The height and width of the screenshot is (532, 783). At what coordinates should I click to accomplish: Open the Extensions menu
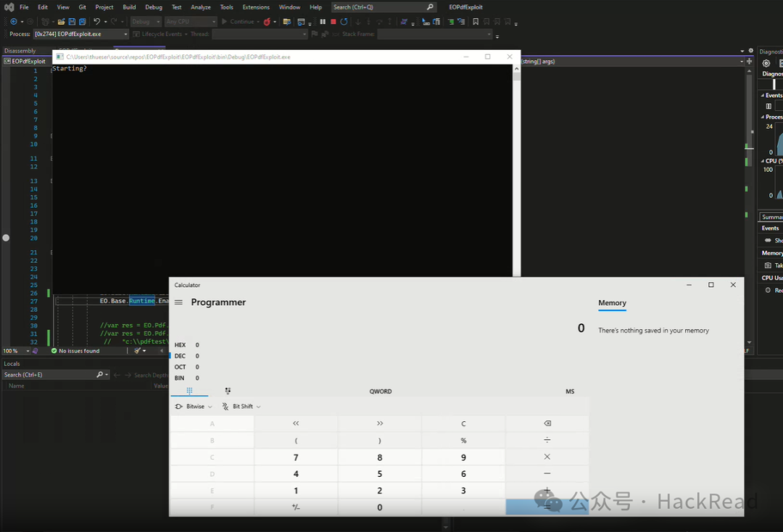coord(256,7)
